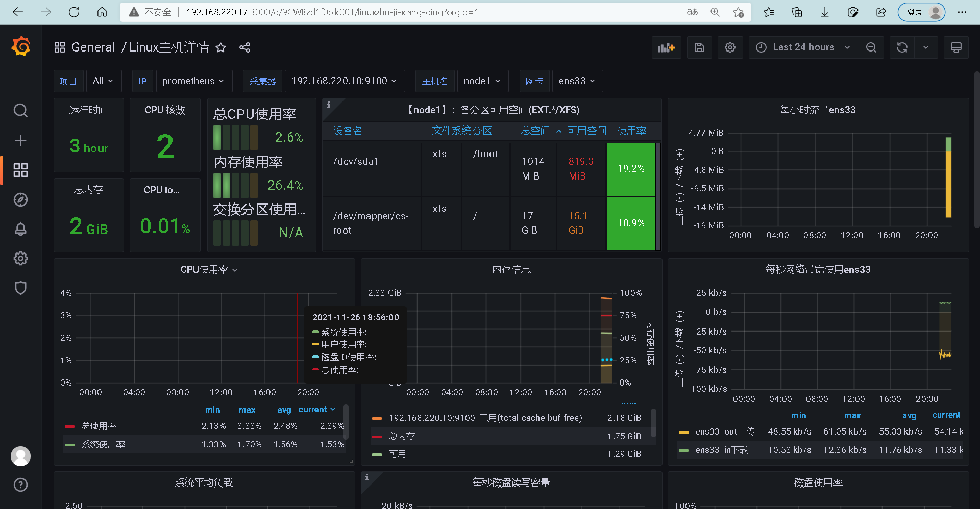This screenshot has height=509, width=980.
Task: Sort table by 设备名 column header
Action: point(348,131)
